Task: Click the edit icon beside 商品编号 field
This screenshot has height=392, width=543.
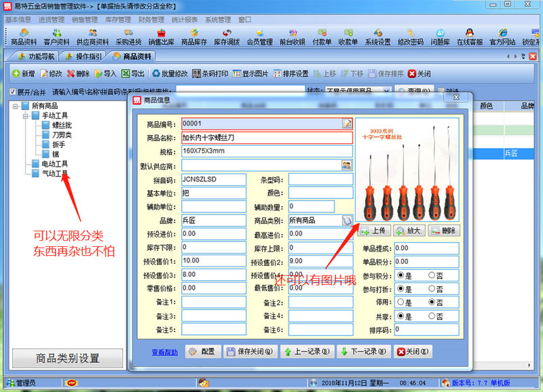Action: 347,123
